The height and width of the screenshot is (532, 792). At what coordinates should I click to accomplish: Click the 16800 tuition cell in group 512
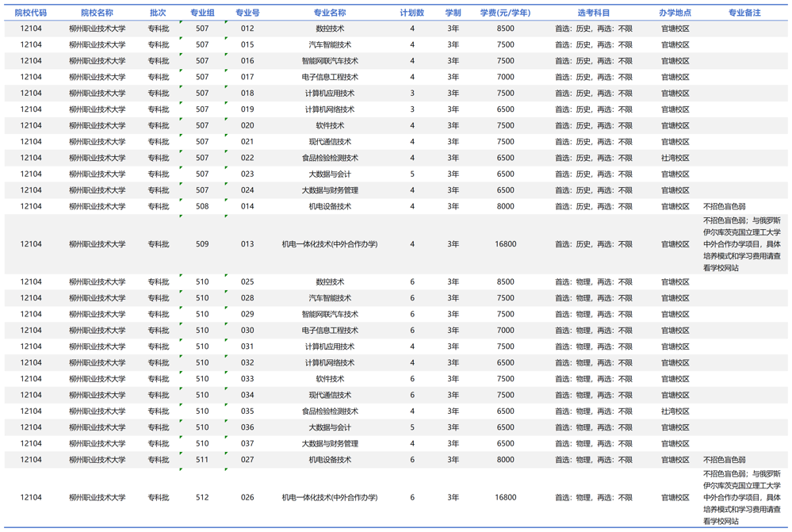[x=505, y=498]
